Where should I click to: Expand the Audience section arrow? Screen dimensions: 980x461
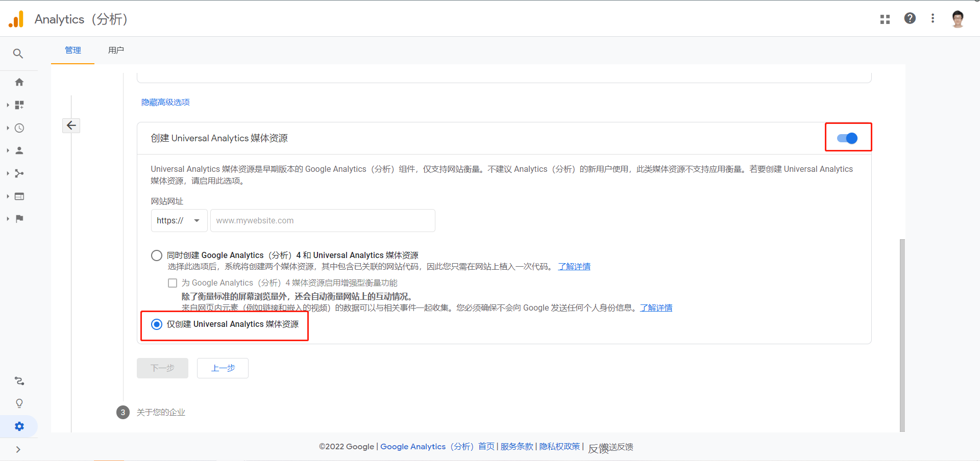pos(8,150)
